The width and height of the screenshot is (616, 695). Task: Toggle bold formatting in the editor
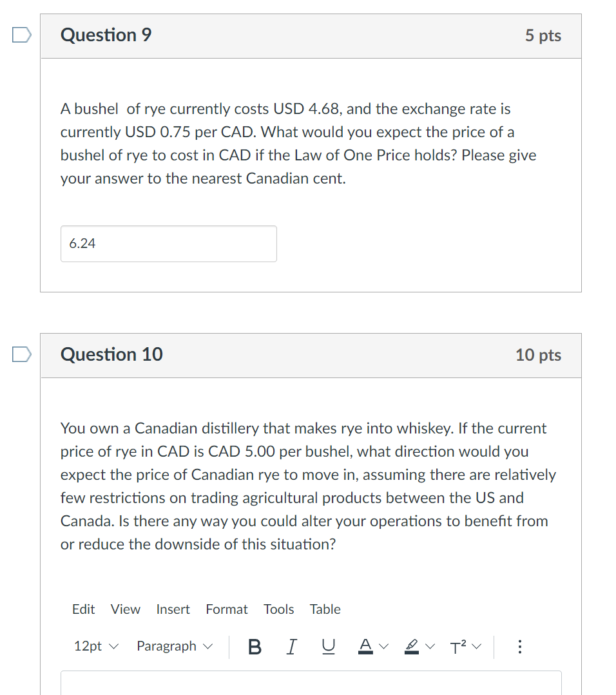(x=255, y=647)
